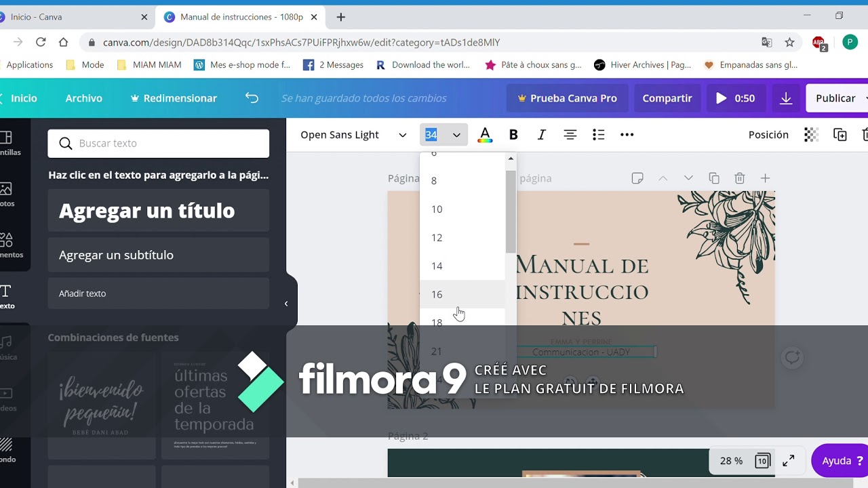The width and height of the screenshot is (868, 488).
Task: Click the magnifier icon in text search
Action: pos(66,144)
